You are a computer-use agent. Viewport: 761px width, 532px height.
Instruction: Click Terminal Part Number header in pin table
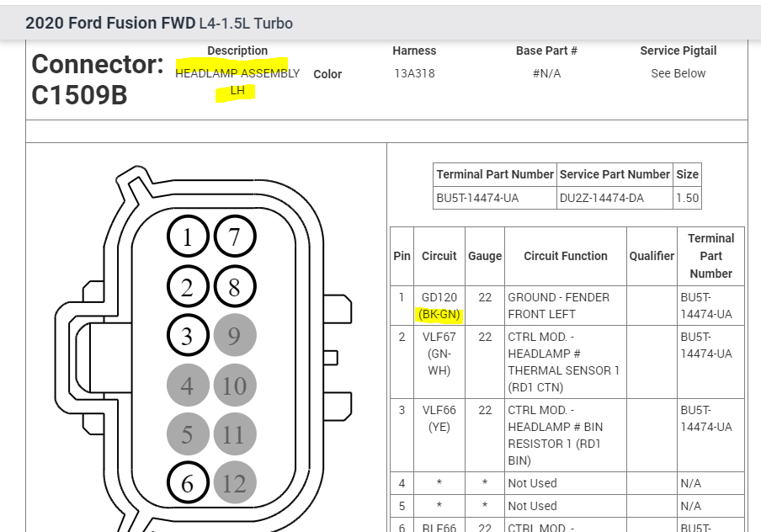point(711,256)
